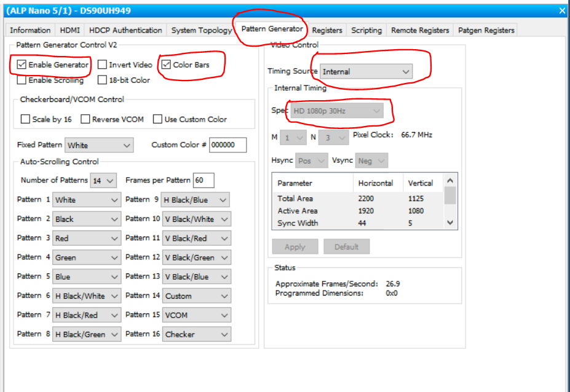
Task: Switch to the Information tab
Action: 30,29
